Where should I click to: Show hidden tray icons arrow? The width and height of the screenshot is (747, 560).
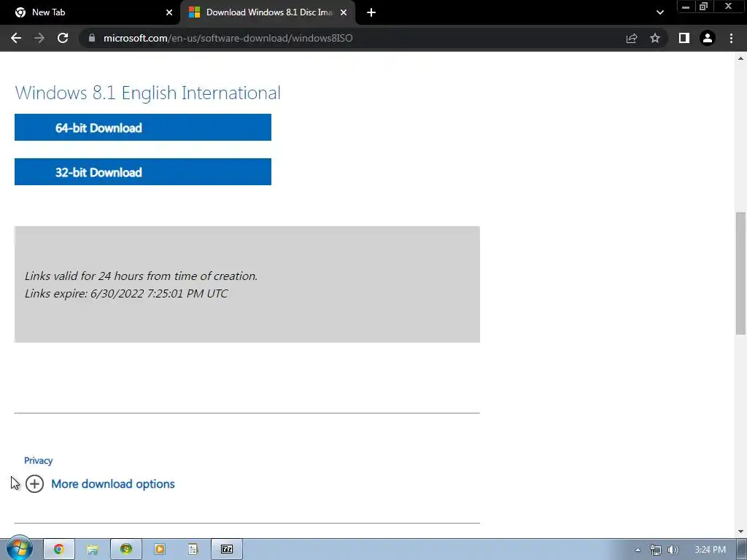(638, 550)
